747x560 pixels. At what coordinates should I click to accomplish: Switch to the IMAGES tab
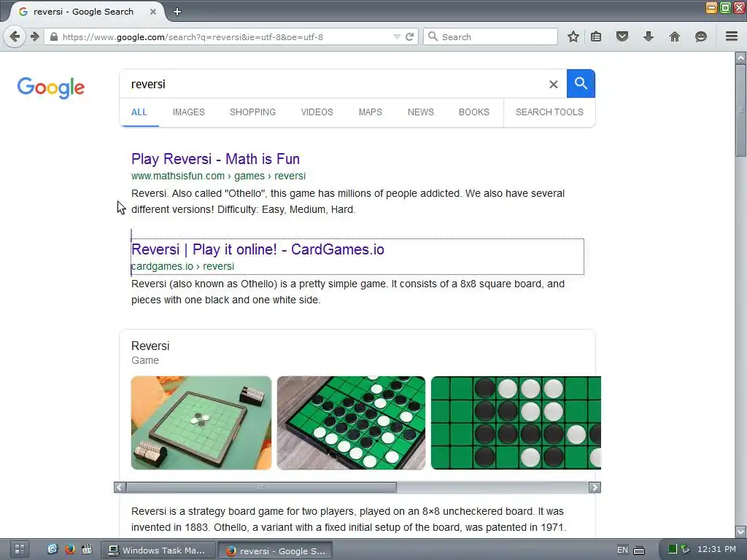tap(189, 112)
